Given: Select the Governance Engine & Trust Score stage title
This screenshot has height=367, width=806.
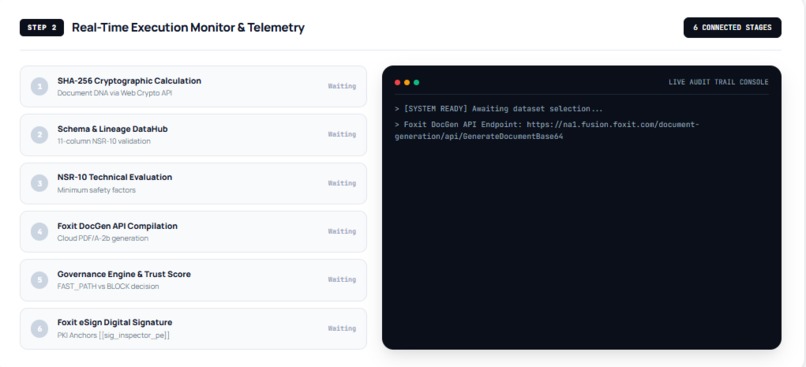Looking at the screenshot, I should 124,274.
